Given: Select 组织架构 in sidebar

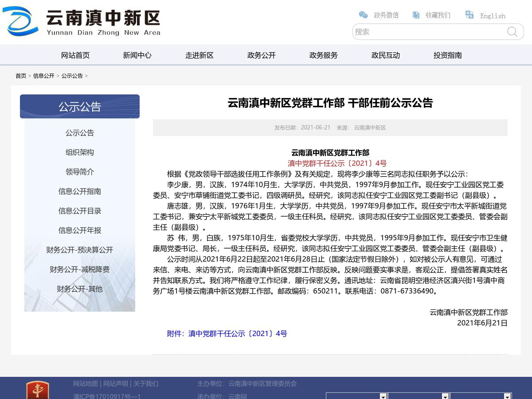Looking at the screenshot, I should click(80, 153).
